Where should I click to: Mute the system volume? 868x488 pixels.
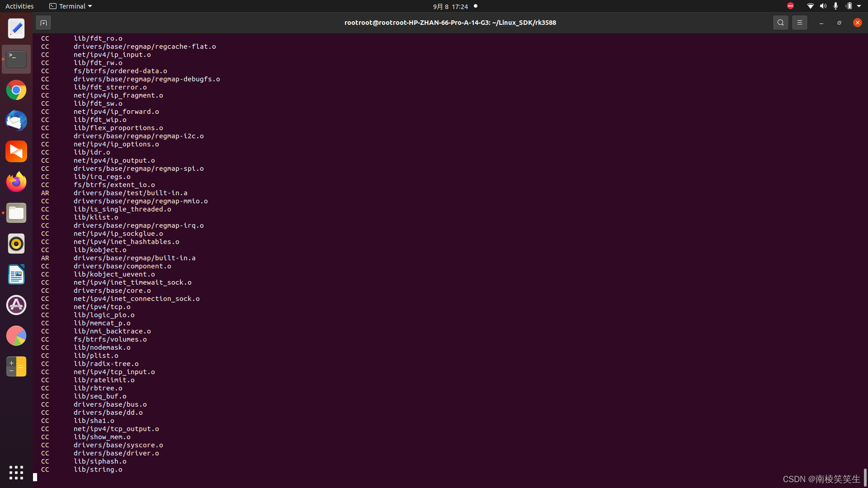tap(823, 6)
